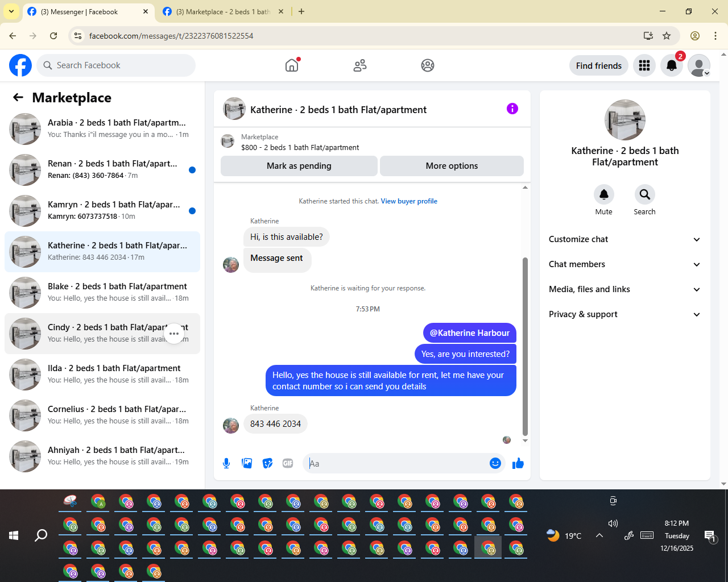Open the emoji picker in message box
Screen dimensions: 728x582
tap(495, 463)
